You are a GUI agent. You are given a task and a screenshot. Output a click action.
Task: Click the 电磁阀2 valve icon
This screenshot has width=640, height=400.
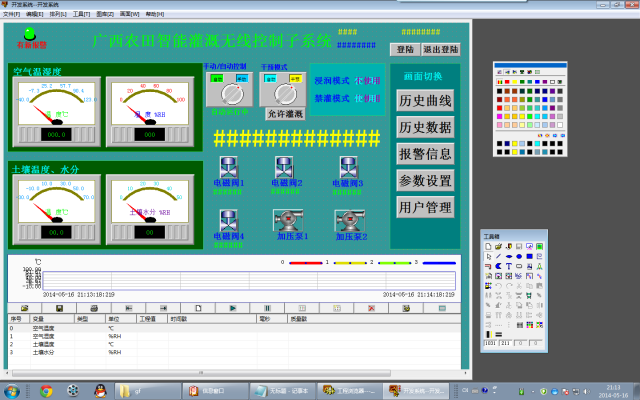(x=284, y=167)
